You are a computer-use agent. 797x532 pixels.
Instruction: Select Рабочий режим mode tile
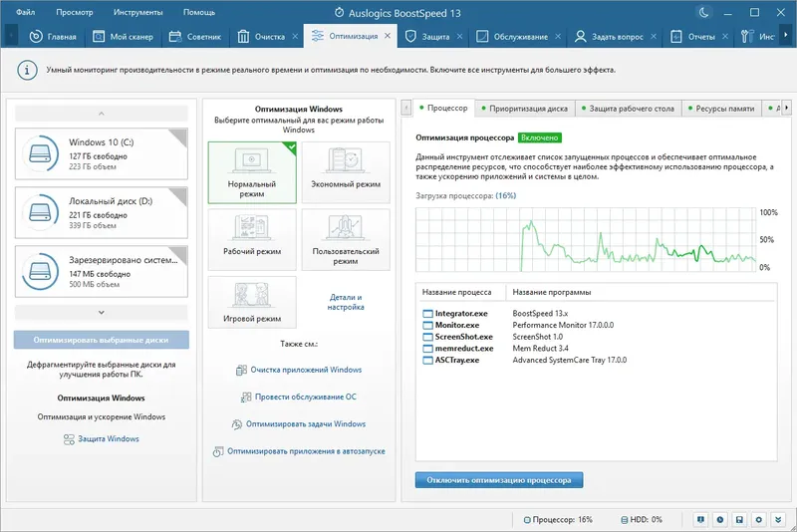[x=252, y=239]
